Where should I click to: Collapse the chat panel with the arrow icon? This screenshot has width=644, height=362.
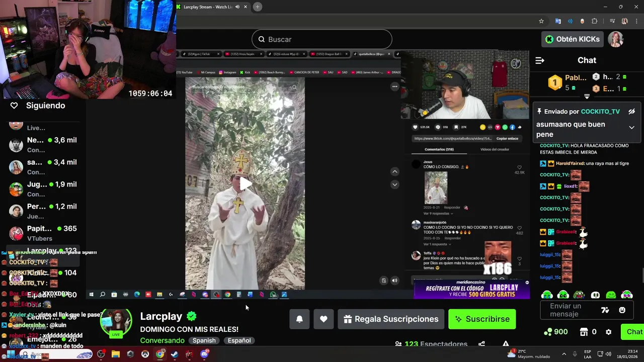coord(540,60)
